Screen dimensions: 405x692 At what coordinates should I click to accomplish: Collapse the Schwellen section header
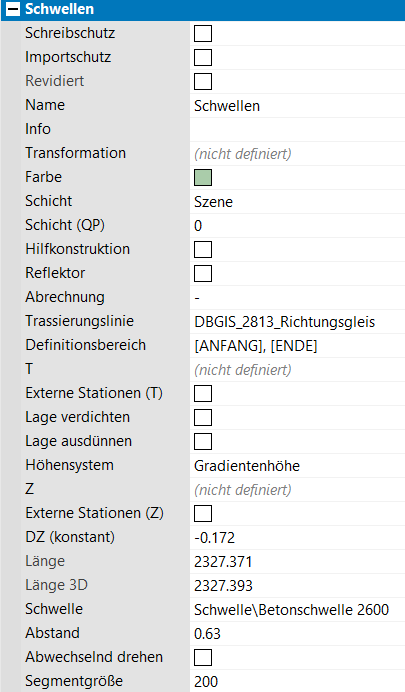click(x=13, y=9)
